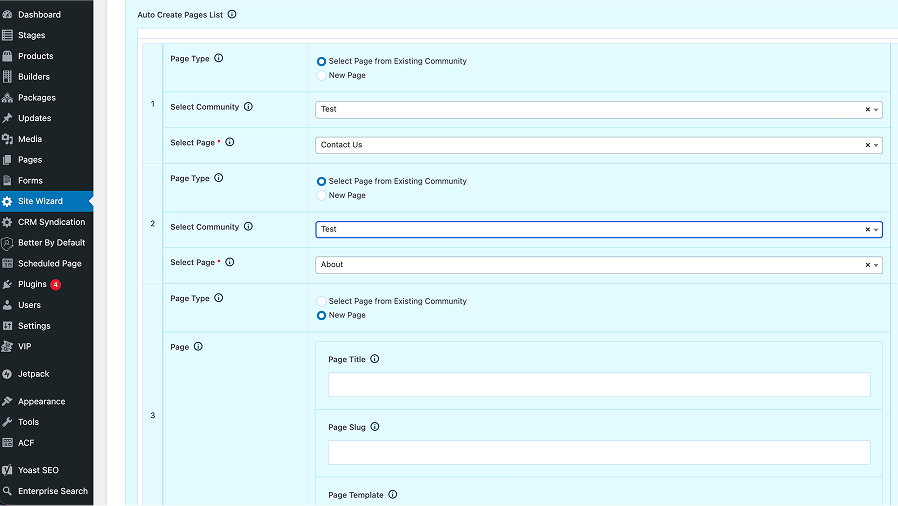Open the Plugins menu item

tap(46, 284)
